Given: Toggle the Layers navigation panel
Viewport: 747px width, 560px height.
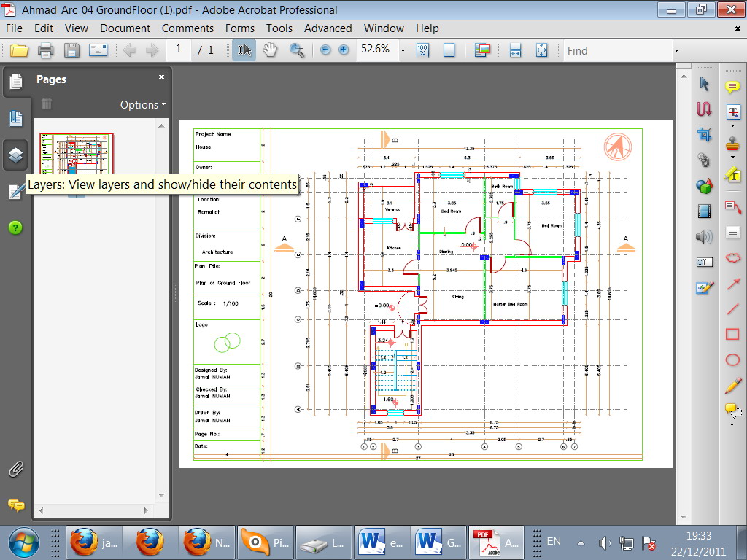Looking at the screenshot, I should [x=15, y=155].
